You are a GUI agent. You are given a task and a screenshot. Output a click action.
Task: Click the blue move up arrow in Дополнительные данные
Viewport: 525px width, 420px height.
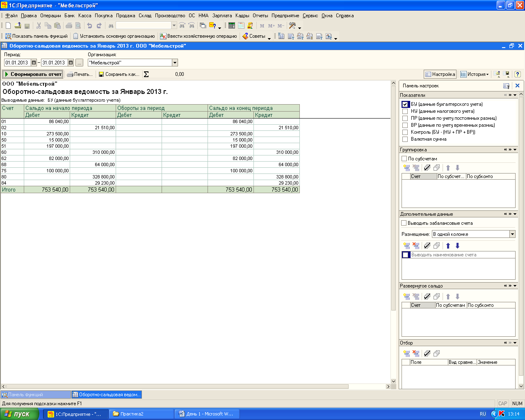point(448,246)
